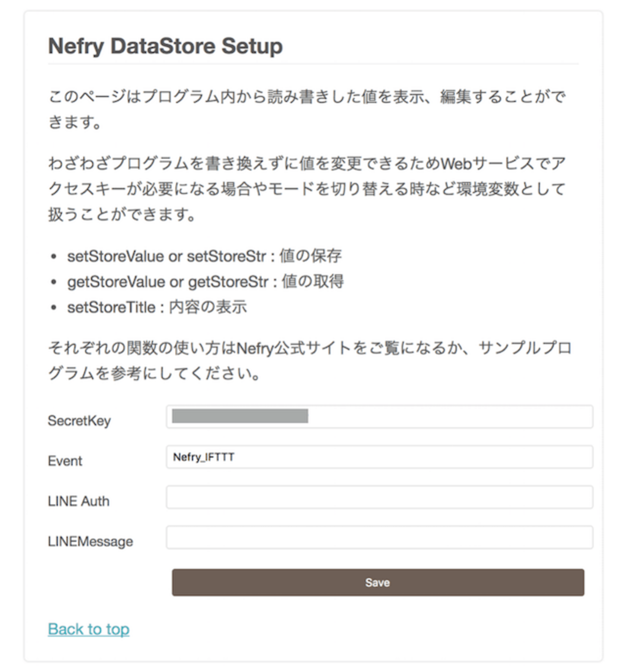Click the LINEMessage input field

[x=379, y=537]
